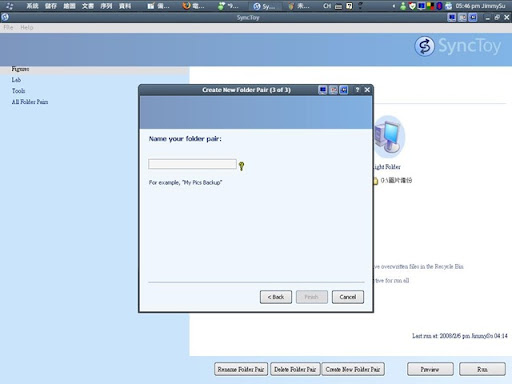Open the keyboard icon beside CH

(x=338, y=6)
